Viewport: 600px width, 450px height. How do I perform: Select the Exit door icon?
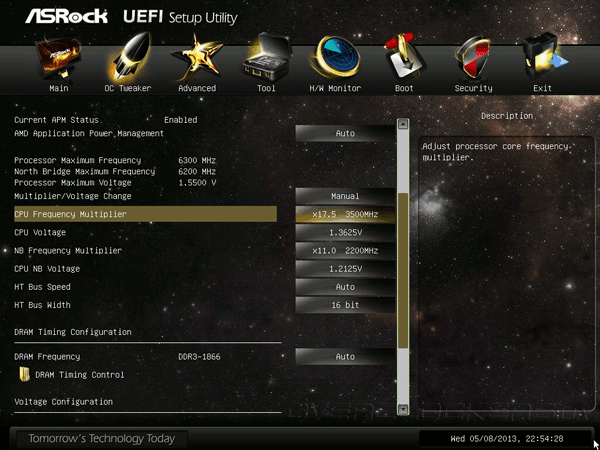click(543, 57)
